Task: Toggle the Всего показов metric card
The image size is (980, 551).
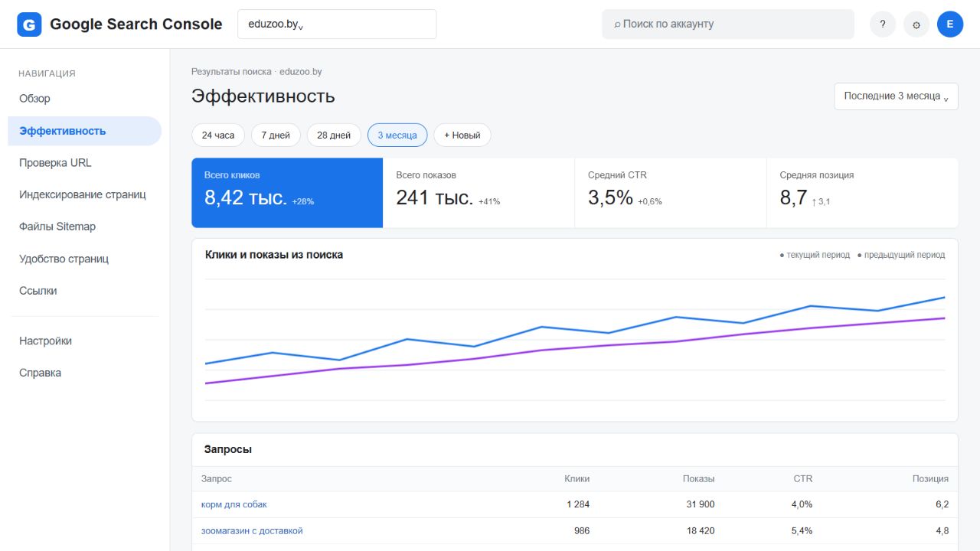Action: [x=479, y=193]
